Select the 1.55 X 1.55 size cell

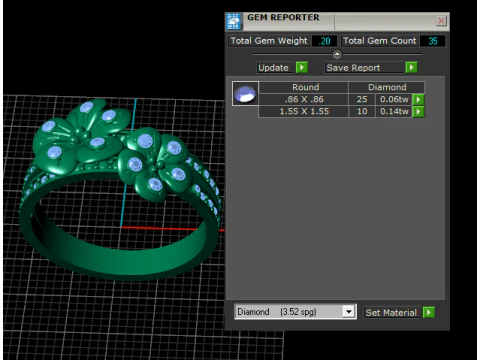304,111
